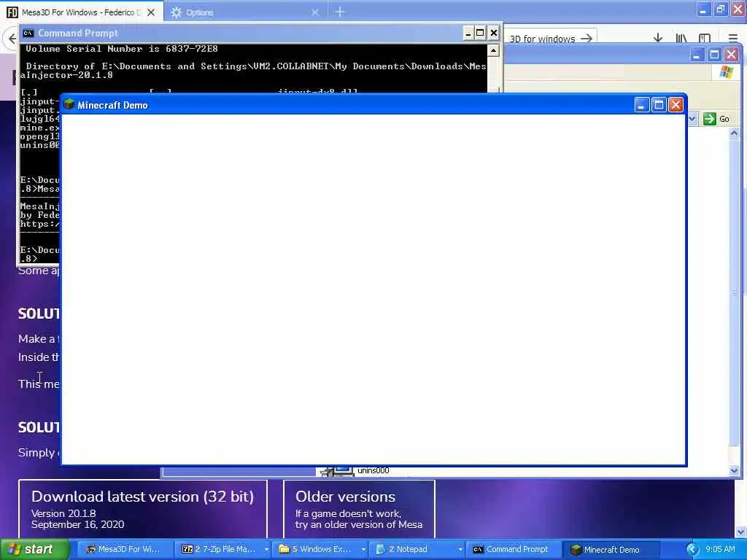This screenshot has width=747, height=560.
Task: Expand Windows Explorer taskbar group arrow
Action: click(x=363, y=550)
